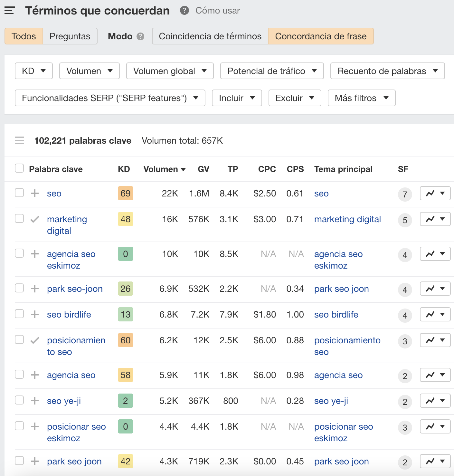This screenshot has height=476, width=454.
Task: Tick the select-all checkbox in table header
Action: coord(19,168)
